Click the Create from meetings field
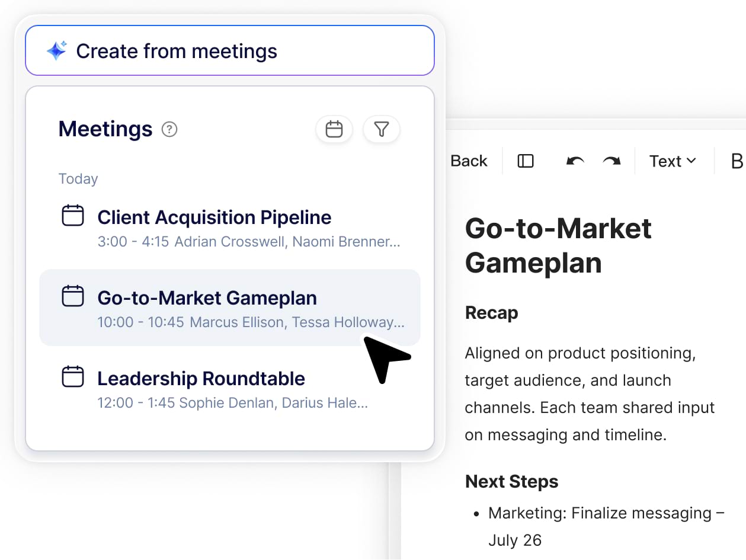The width and height of the screenshot is (746, 560). pyautogui.click(x=237, y=51)
